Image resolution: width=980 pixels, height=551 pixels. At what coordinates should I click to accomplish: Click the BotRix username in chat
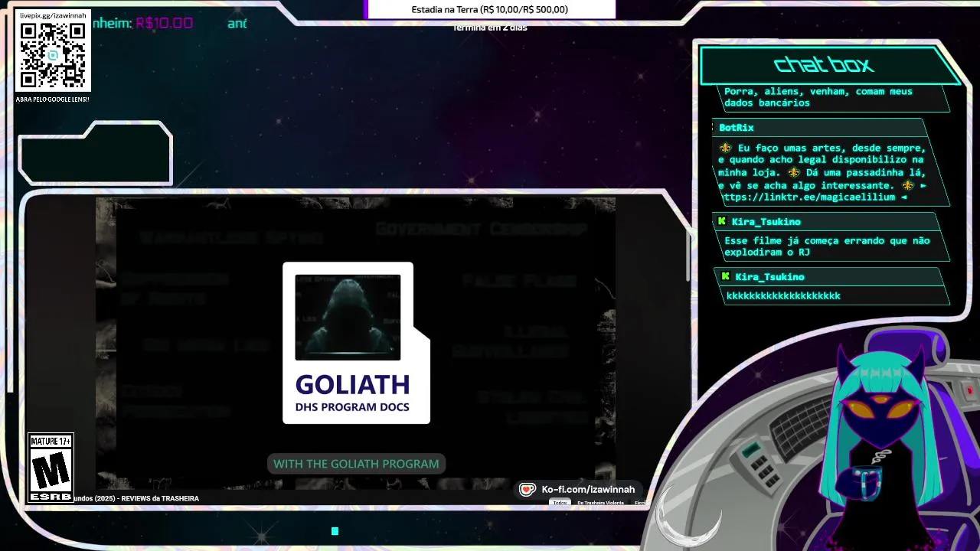(737, 128)
